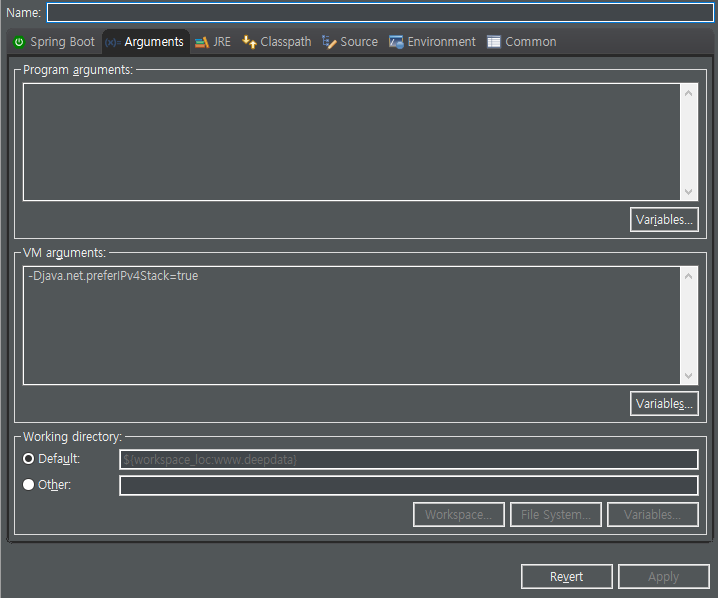This screenshot has height=598, width=718.
Task: Click Variables... button in Working directory
Action: click(653, 515)
